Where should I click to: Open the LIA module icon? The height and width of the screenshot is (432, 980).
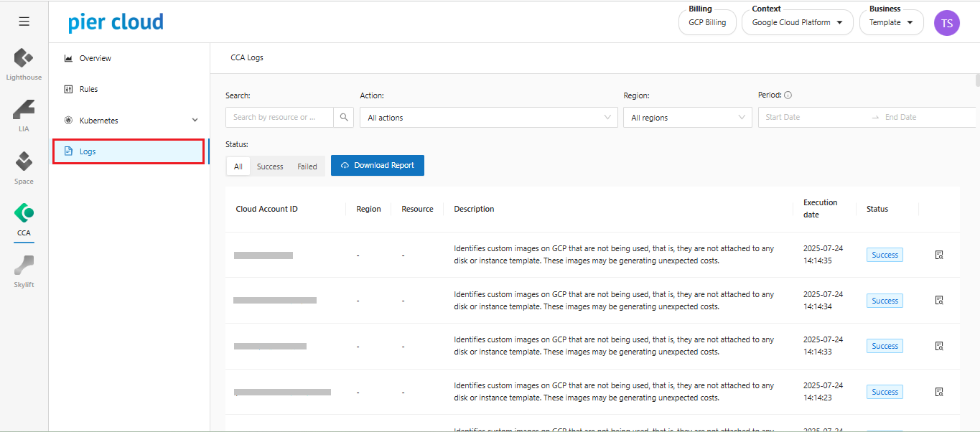24,111
